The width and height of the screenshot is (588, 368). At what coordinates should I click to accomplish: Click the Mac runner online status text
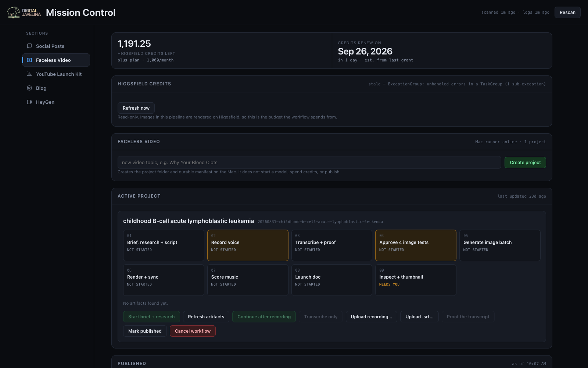pos(496,142)
